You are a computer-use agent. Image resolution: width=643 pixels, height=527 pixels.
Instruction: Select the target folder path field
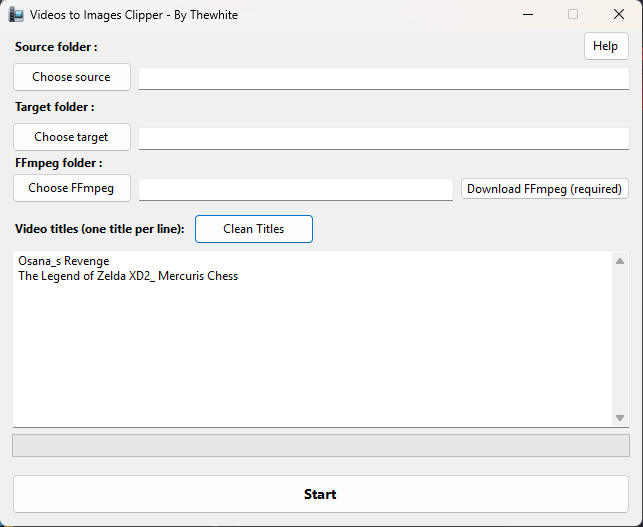pyautogui.click(x=383, y=138)
